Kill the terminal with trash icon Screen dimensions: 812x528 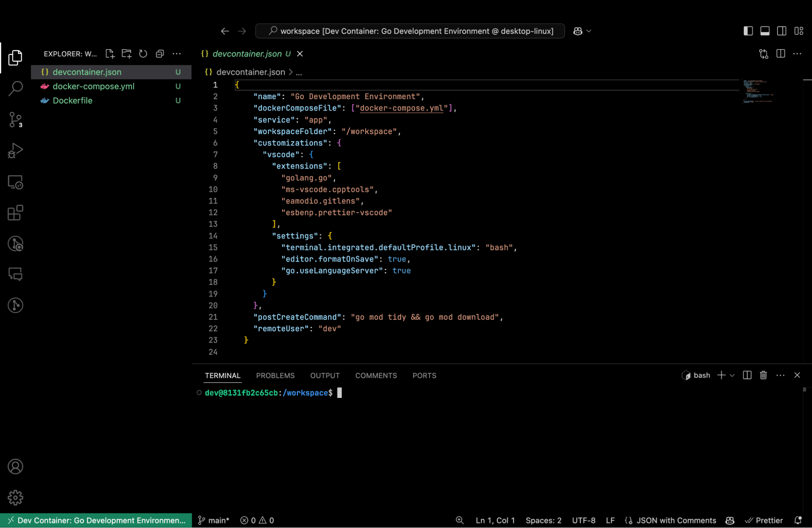click(763, 375)
